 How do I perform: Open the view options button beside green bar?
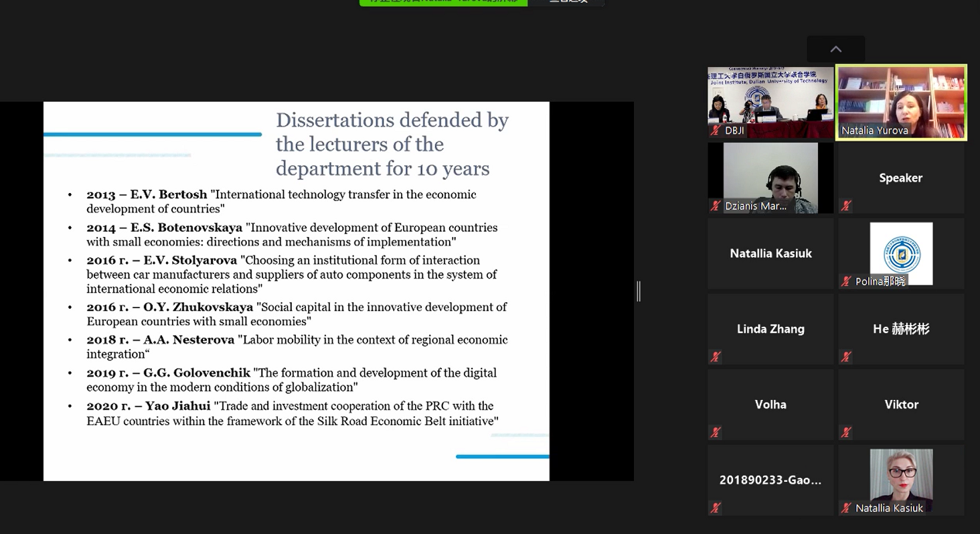click(568, 2)
